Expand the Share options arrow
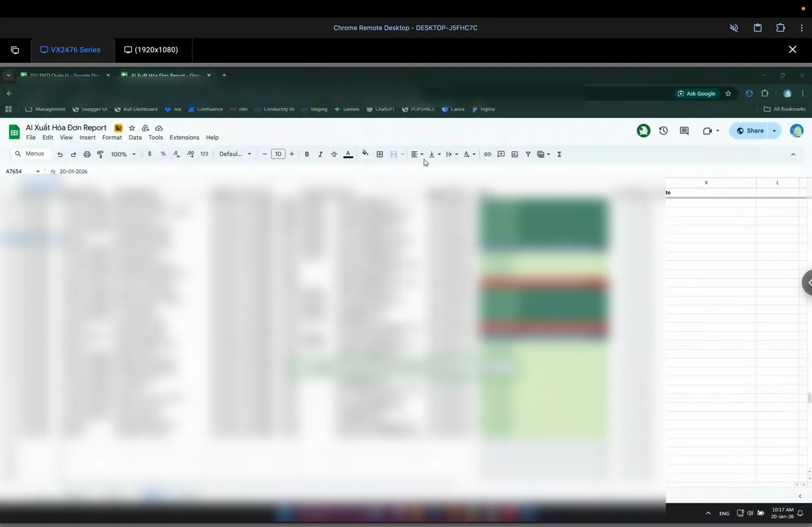The image size is (812, 527). tap(774, 130)
